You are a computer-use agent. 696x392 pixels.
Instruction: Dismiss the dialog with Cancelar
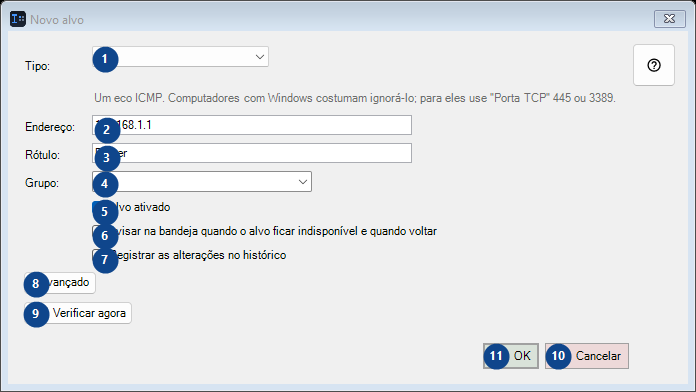pos(587,356)
